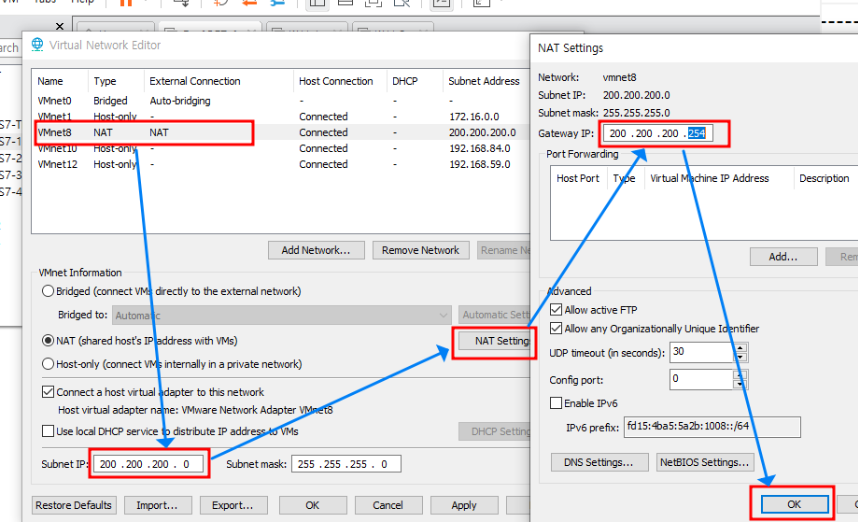Toggle Connect a host virtual adapter checkbox
This screenshot has height=522, width=858.
[48, 392]
